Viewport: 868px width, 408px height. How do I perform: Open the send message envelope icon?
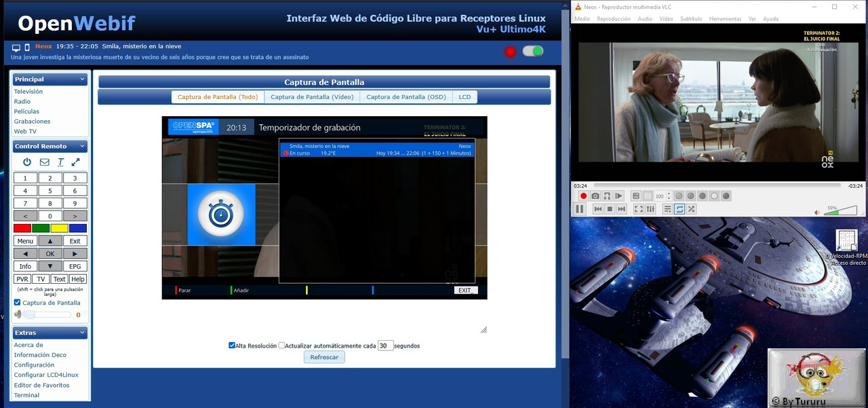pos(45,162)
